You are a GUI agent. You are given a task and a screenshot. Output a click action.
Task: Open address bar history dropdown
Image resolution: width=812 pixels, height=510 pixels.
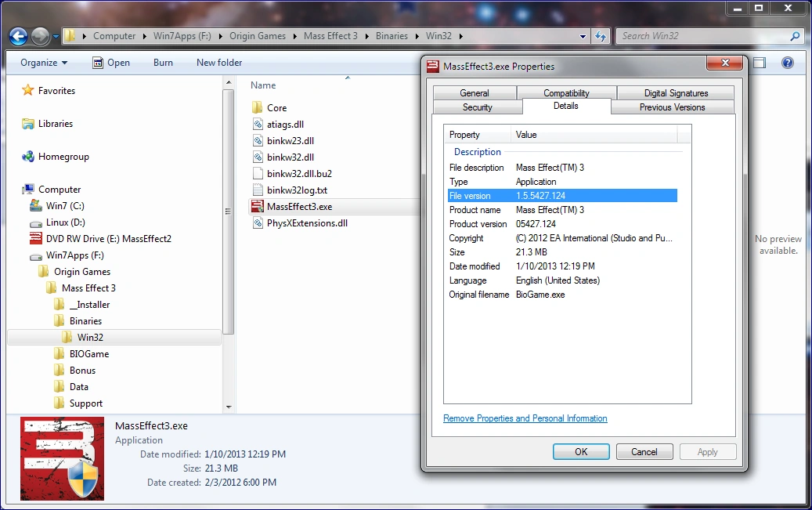pyautogui.click(x=583, y=36)
